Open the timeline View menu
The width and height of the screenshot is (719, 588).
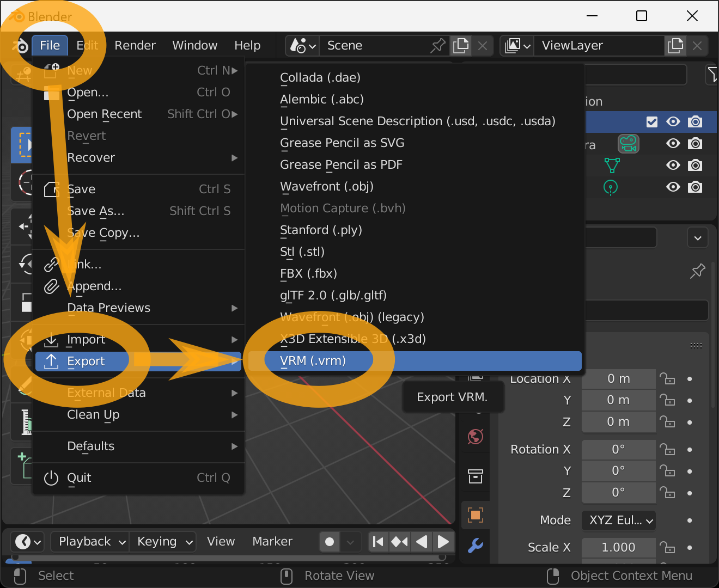(221, 542)
